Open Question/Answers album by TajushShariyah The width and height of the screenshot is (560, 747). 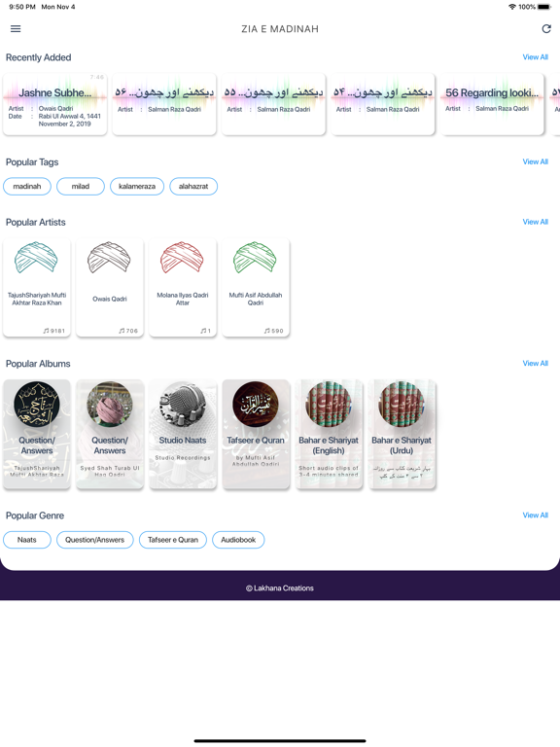pos(37,434)
